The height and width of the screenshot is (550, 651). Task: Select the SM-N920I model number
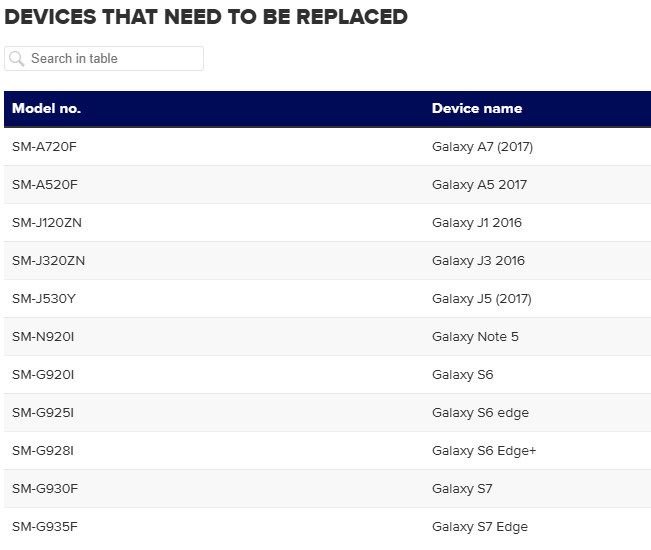(x=43, y=337)
